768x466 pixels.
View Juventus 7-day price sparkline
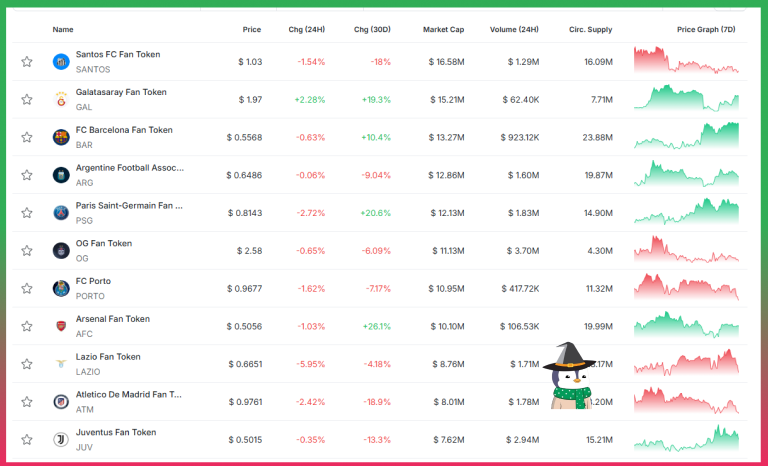(686, 438)
